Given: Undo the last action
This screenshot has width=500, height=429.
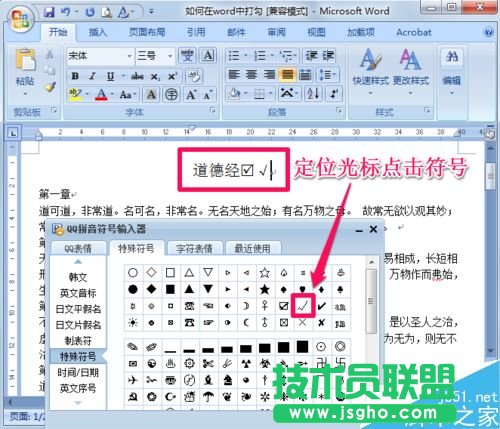Looking at the screenshot, I should click(x=65, y=12).
